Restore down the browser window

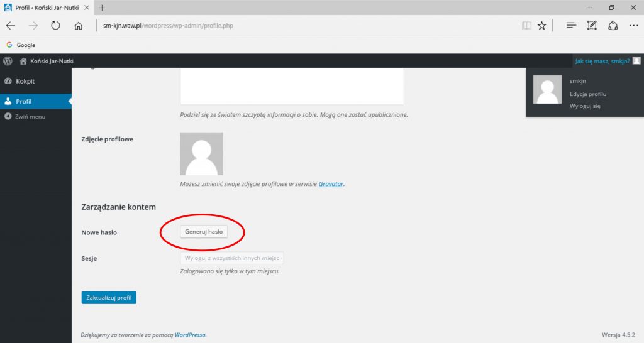(x=611, y=8)
